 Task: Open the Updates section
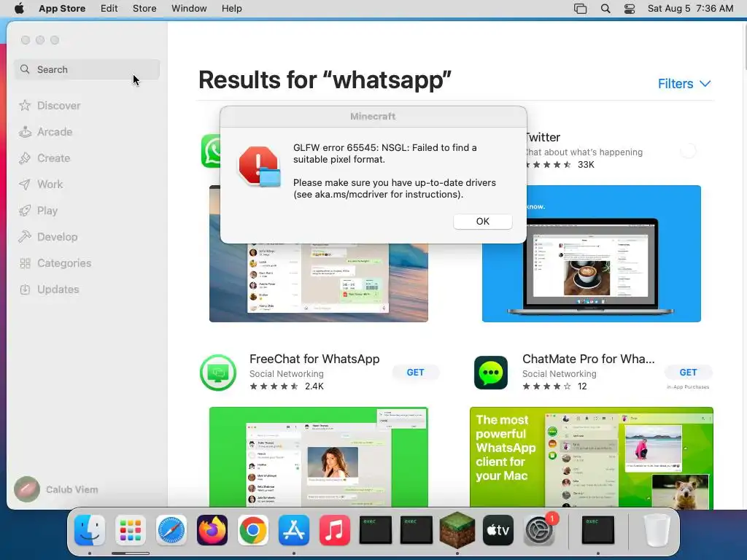[x=49, y=289]
